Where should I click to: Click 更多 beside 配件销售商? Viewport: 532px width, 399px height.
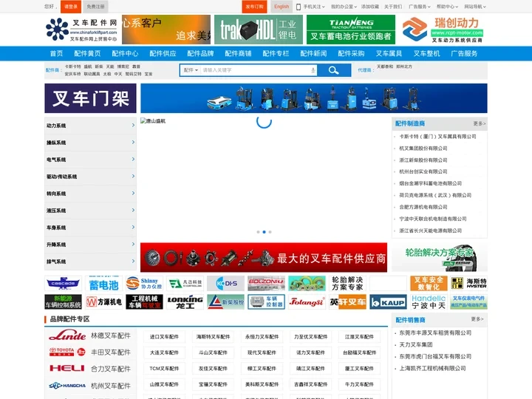[477, 319]
